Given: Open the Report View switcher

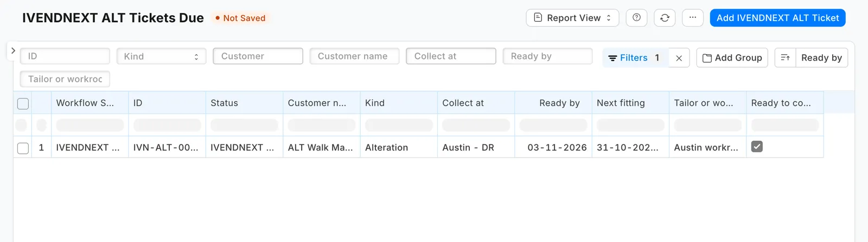Looking at the screenshot, I should tap(572, 18).
